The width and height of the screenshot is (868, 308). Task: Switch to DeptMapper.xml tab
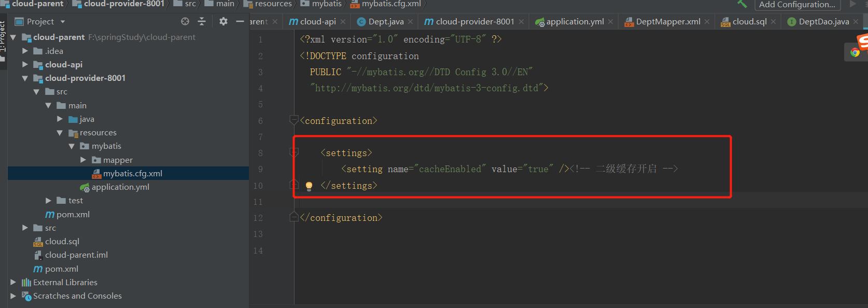click(x=667, y=22)
